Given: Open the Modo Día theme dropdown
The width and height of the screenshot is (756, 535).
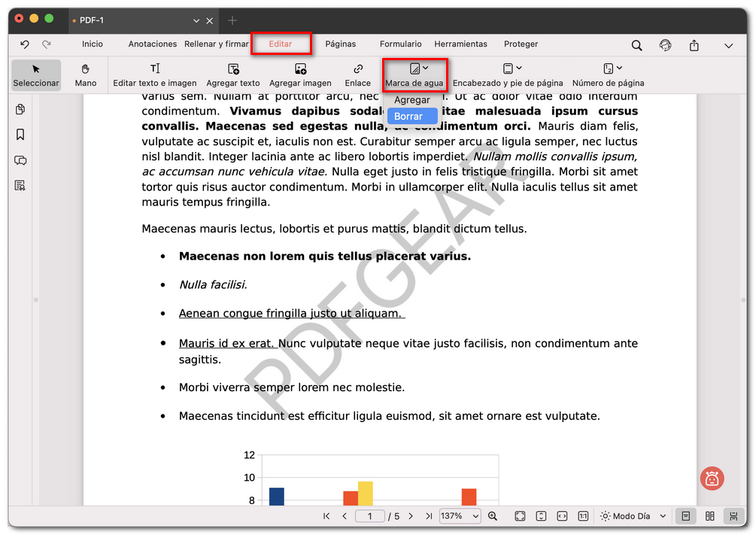Looking at the screenshot, I should click(633, 516).
